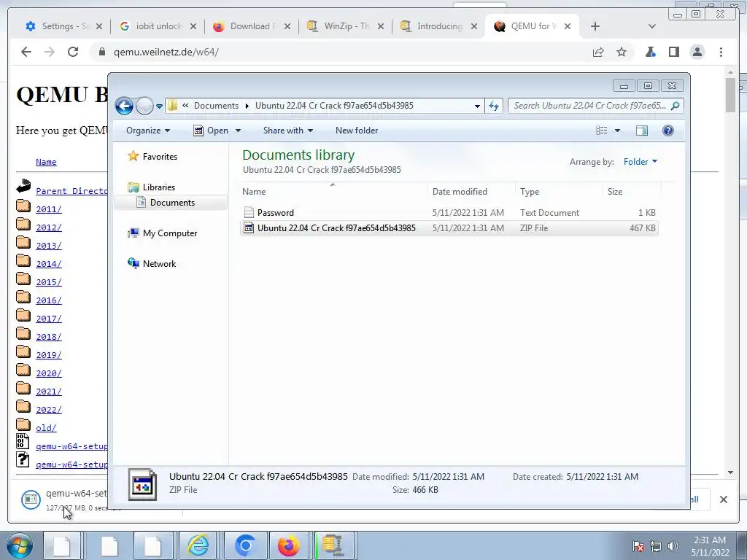This screenshot has height=560, width=747.
Task: Click the refresh button next to the Explorer address bar
Action: (494, 106)
